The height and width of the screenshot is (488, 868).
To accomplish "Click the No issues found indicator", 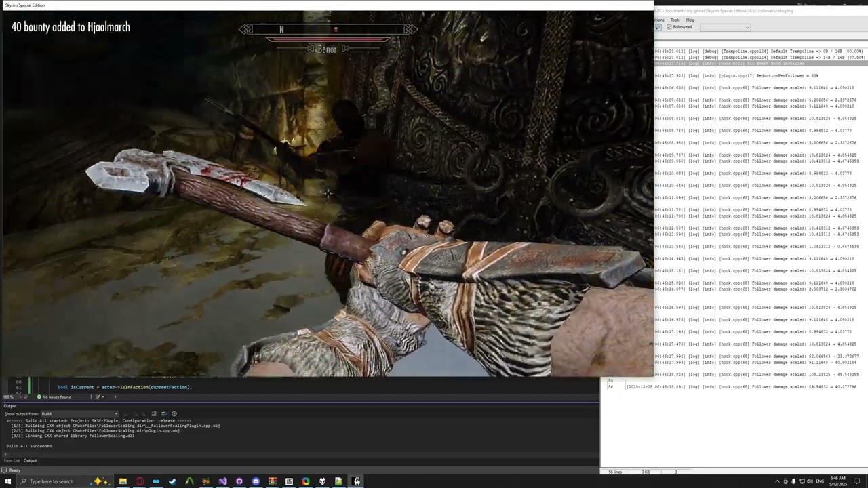I will click(x=54, y=396).
